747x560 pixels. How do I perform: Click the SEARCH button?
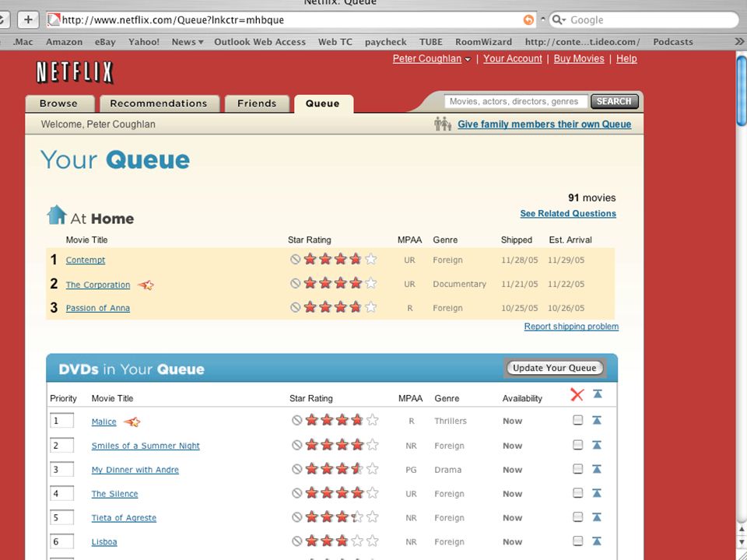point(614,101)
